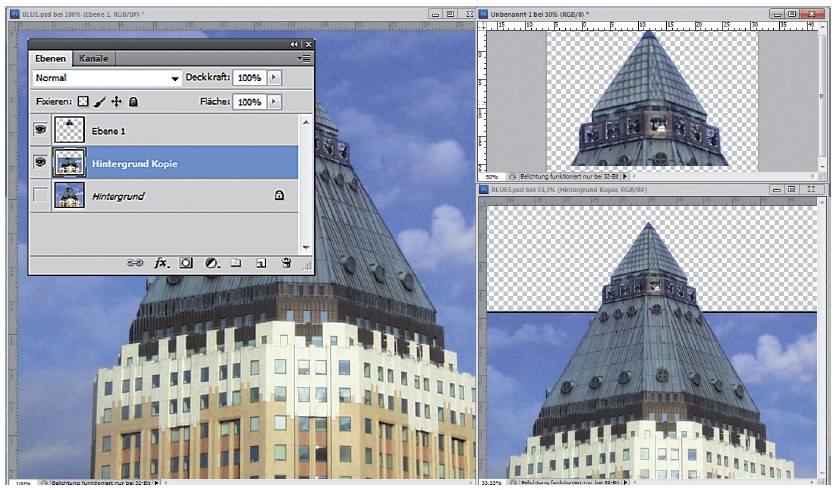The image size is (837, 490).
Task: Click status icon next to 50% in Unbenannt-1
Action: (x=513, y=176)
